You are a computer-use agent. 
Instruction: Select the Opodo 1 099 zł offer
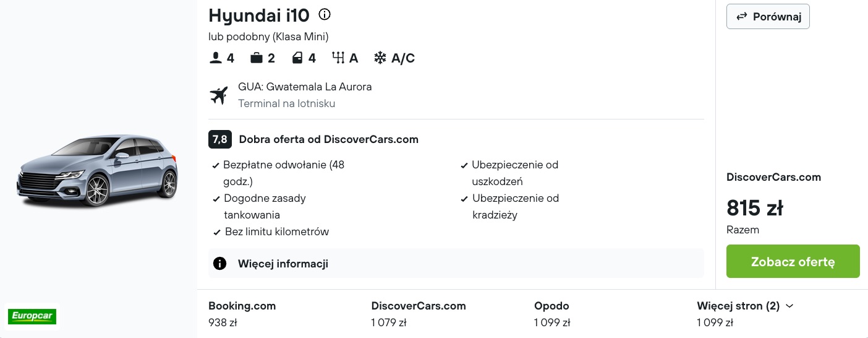[552, 314]
